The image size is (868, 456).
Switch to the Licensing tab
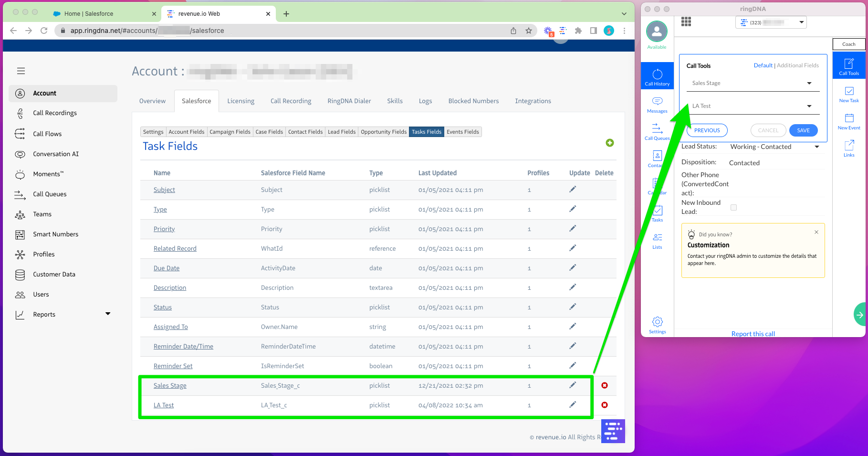pos(241,101)
